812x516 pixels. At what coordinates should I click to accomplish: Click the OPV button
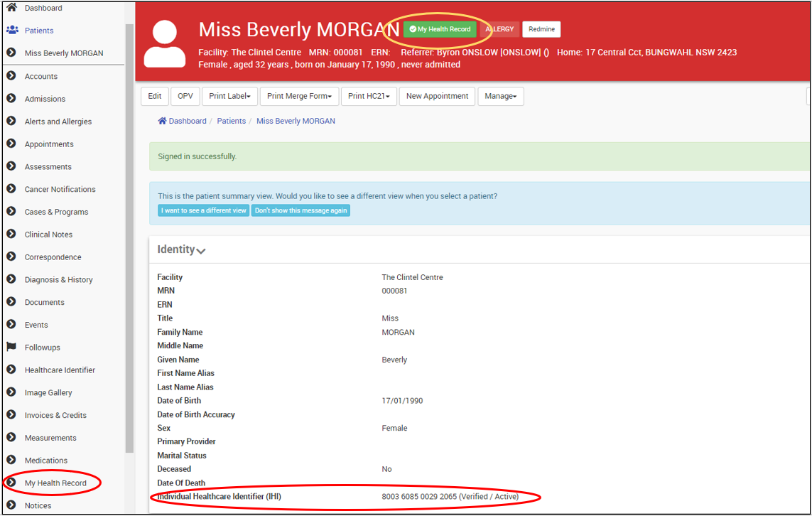(185, 97)
